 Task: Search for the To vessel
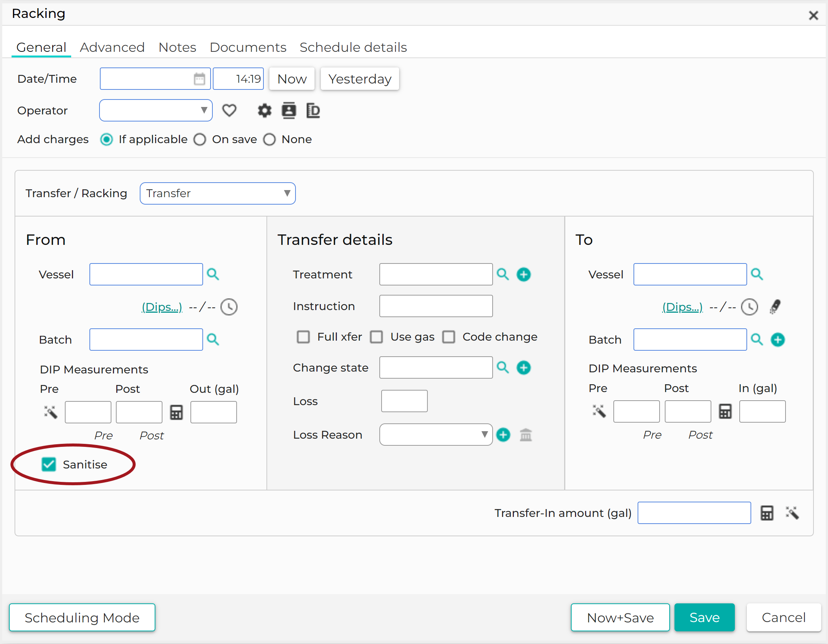(x=757, y=274)
